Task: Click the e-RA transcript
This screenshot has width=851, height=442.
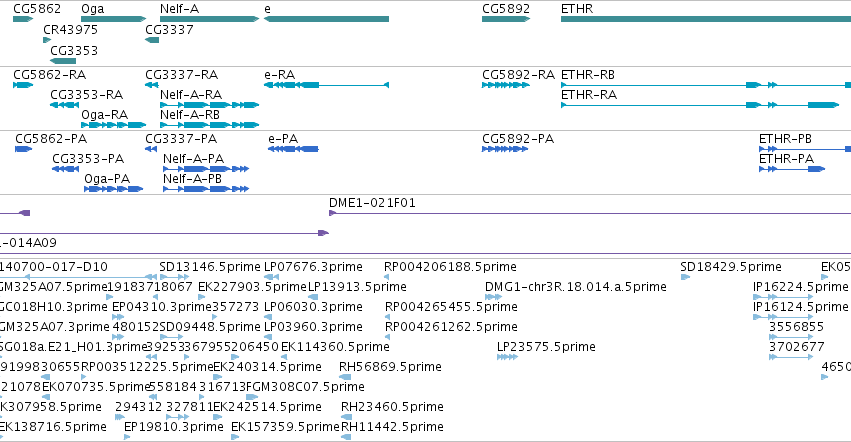Action: click(326, 85)
